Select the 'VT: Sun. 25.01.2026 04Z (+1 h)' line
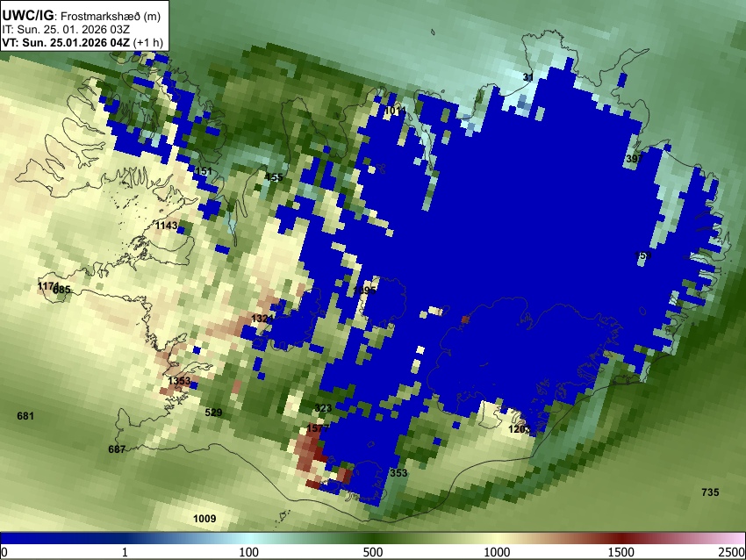Image resolution: width=746 pixels, height=560 pixels. [82, 42]
